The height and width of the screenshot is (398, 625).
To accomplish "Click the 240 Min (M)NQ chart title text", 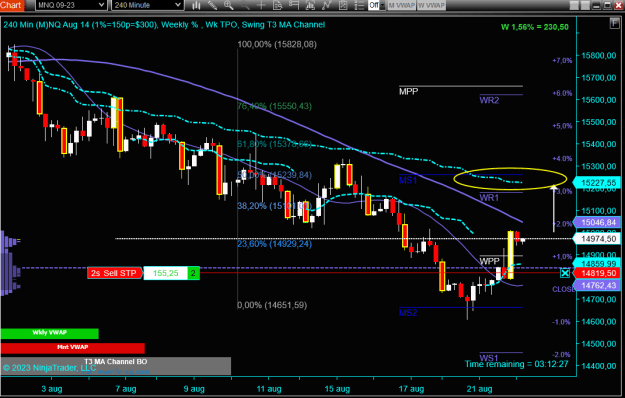I will [x=164, y=25].
